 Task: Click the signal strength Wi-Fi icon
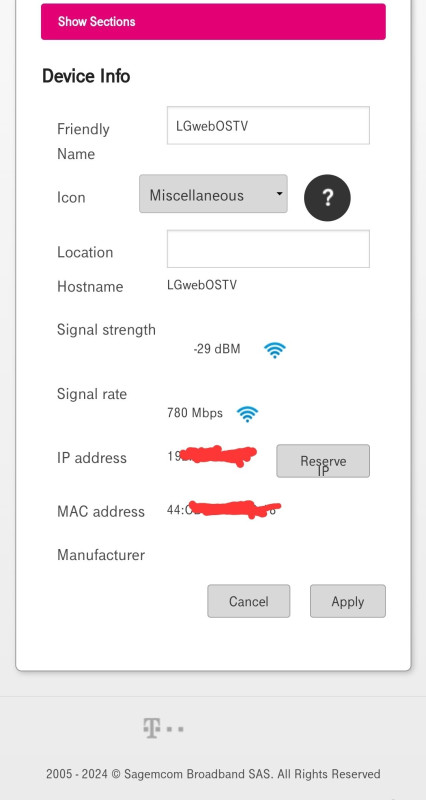pyautogui.click(x=274, y=350)
